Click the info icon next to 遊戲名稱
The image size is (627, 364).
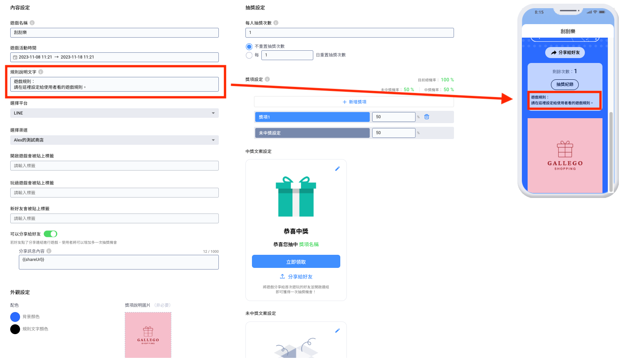pos(32,23)
